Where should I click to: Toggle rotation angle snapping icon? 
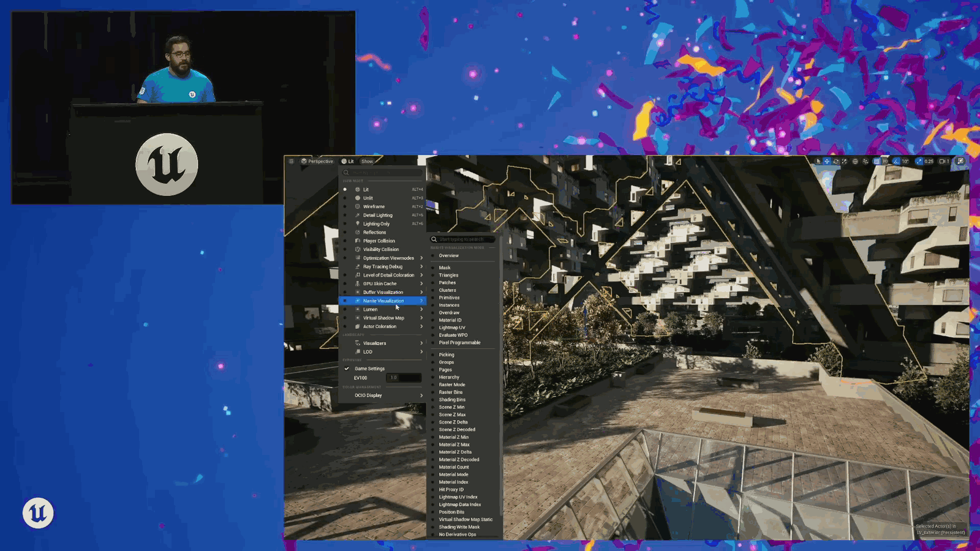click(896, 162)
